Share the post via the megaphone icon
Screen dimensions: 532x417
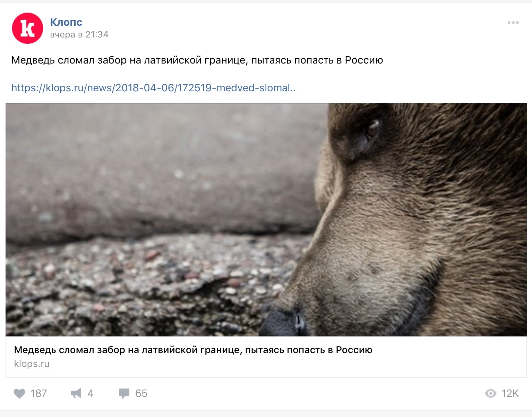click(76, 393)
